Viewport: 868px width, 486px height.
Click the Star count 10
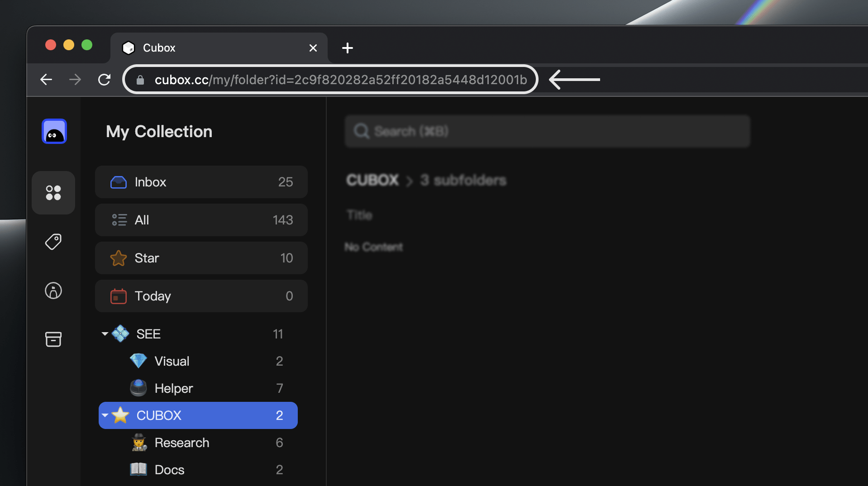pyautogui.click(x=286, y=258)
